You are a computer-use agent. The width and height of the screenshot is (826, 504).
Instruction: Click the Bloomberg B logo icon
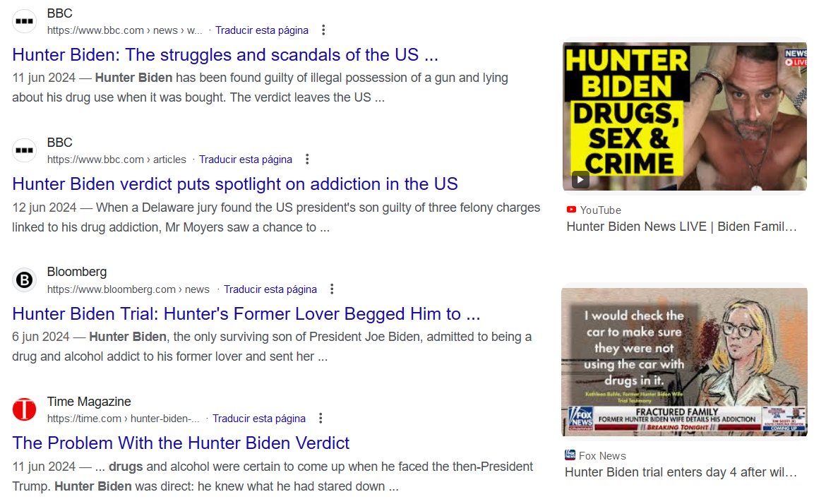coord(24,280)
